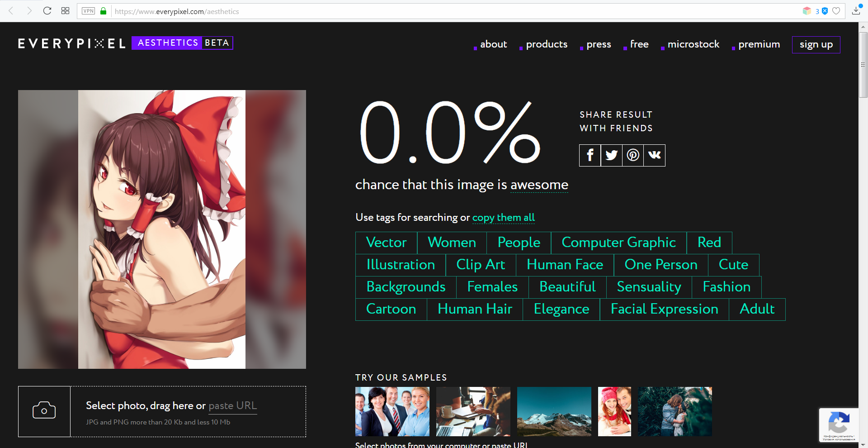Select the Clip Art tag

pyautogui.click(x=481, y=265)
